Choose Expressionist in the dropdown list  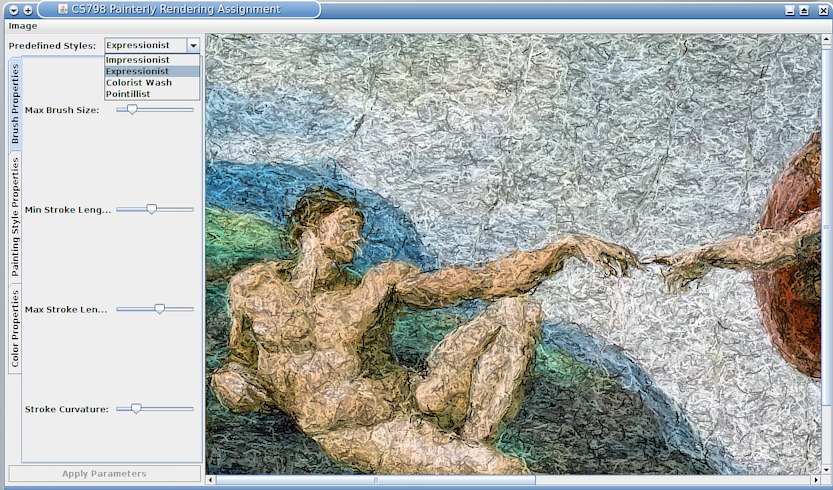[152, 71]
